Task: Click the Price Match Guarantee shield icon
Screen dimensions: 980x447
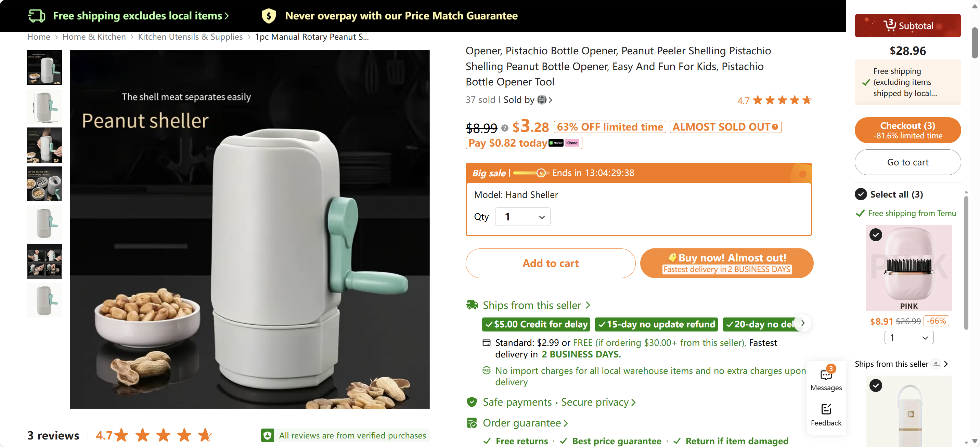Action: coord(269,16)
